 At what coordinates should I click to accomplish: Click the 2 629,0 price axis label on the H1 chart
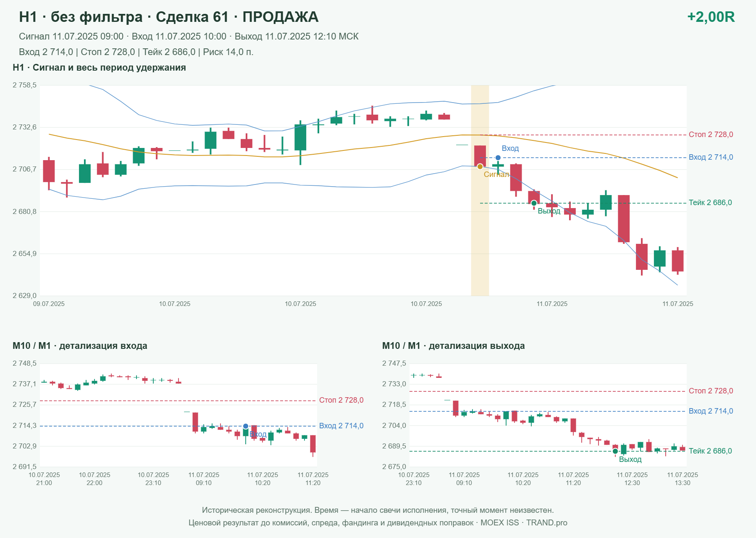(25, 295)
